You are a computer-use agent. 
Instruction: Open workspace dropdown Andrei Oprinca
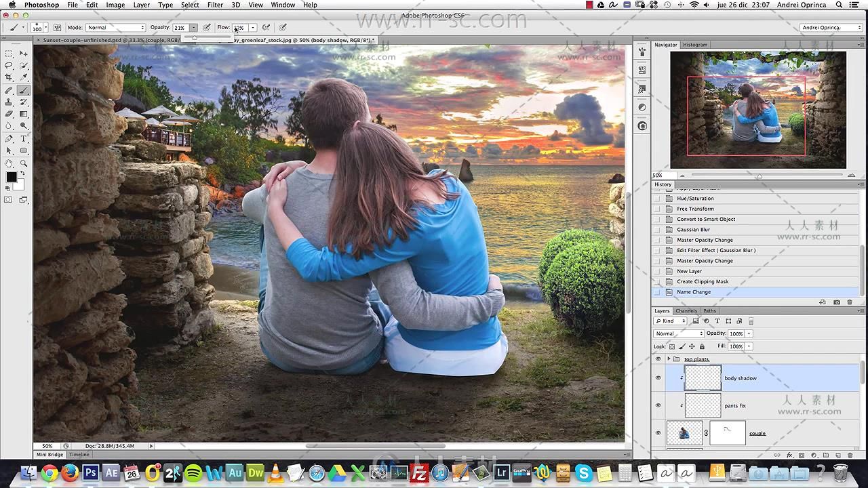(831, 28)
